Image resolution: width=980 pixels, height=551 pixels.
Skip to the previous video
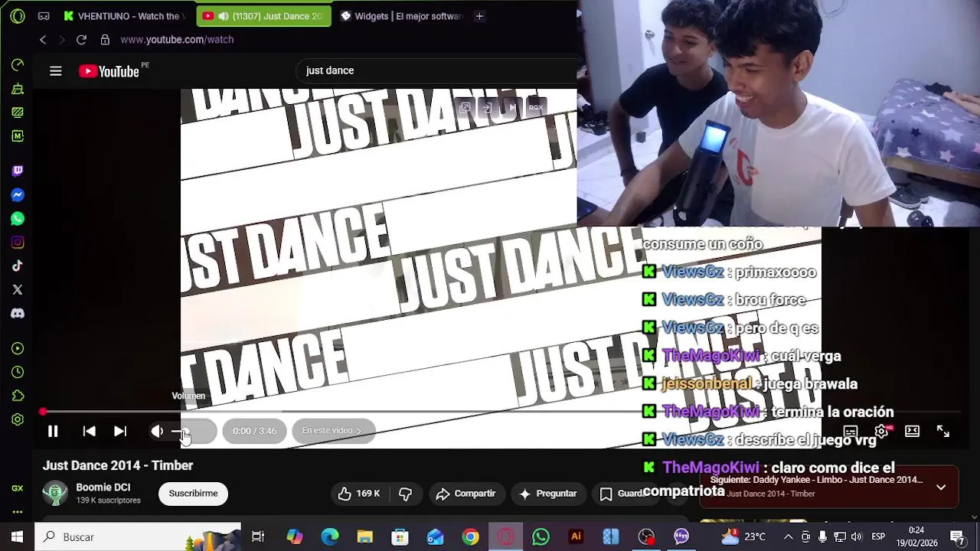(89, 432)
